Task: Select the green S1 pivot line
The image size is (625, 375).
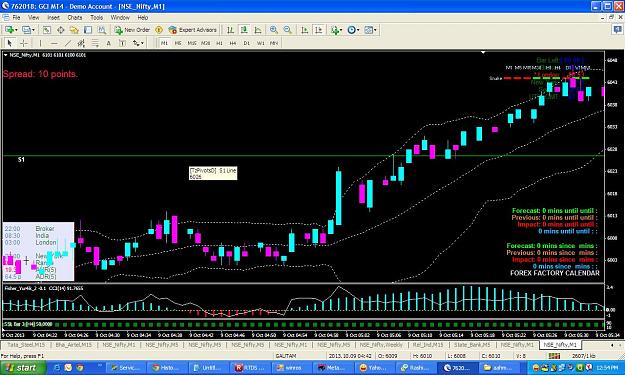Action: (303, 155)
